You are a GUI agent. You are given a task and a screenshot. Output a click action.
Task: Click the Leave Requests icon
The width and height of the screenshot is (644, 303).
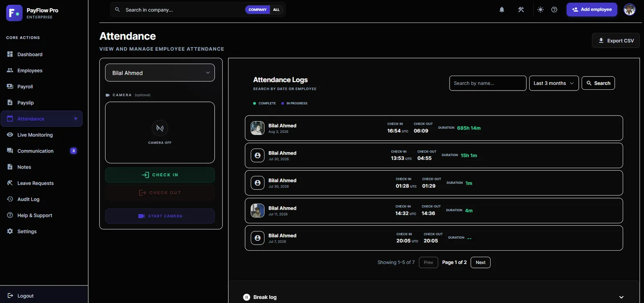(x=10, y=183)
